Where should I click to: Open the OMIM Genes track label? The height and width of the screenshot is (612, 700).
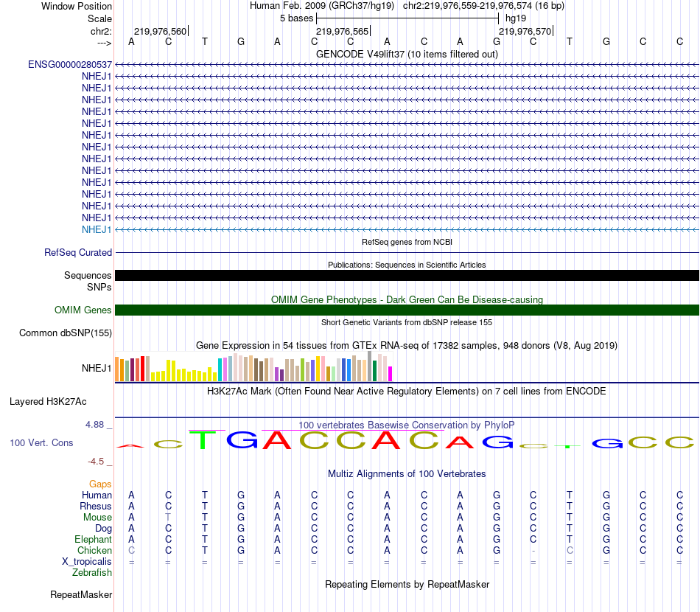(83, 310)
